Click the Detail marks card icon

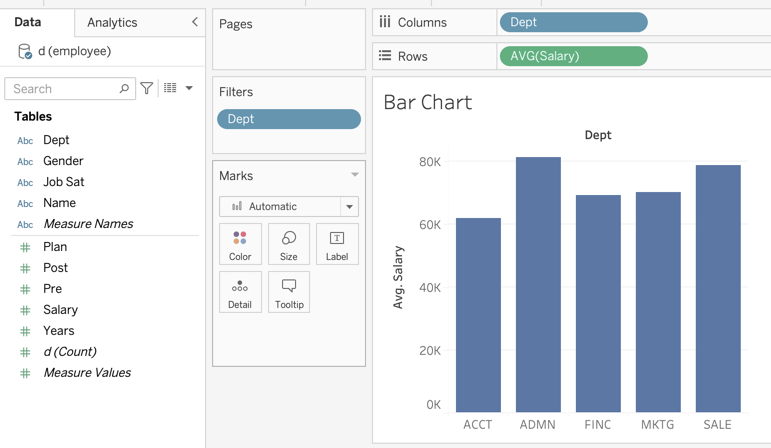click(240, 292)
